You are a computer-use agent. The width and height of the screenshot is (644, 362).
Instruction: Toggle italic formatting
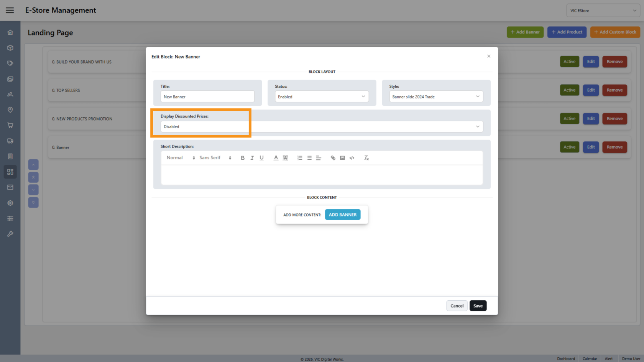point(252,158)
